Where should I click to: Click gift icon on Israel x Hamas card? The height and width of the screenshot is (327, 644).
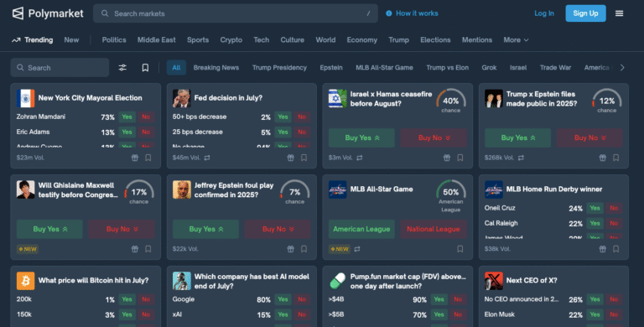click(446, 158)
